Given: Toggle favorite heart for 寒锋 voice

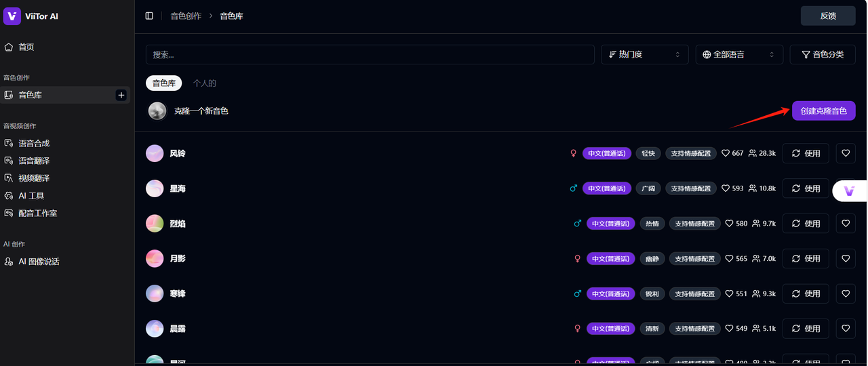Looking at the screenshot, I should click(846, 293).
